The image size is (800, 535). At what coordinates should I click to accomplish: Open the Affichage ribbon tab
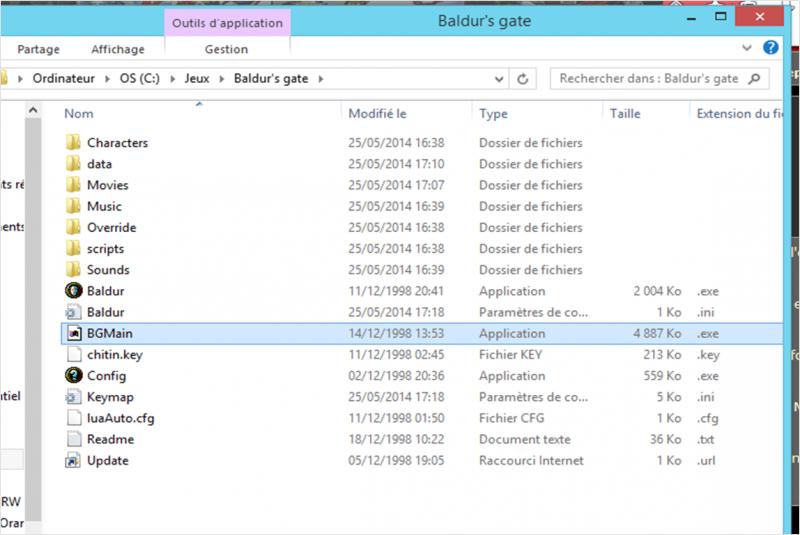point(117,49)
